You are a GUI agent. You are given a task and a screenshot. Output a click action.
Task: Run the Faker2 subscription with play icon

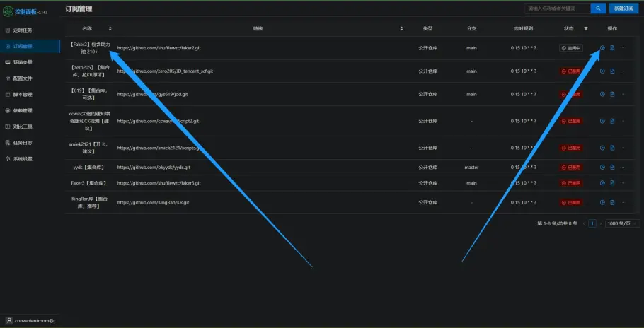[x=602, y=48]
